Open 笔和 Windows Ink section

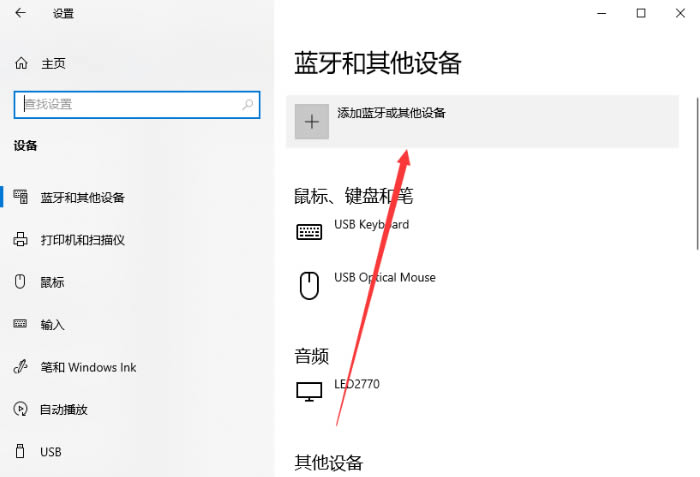point(88,367)
